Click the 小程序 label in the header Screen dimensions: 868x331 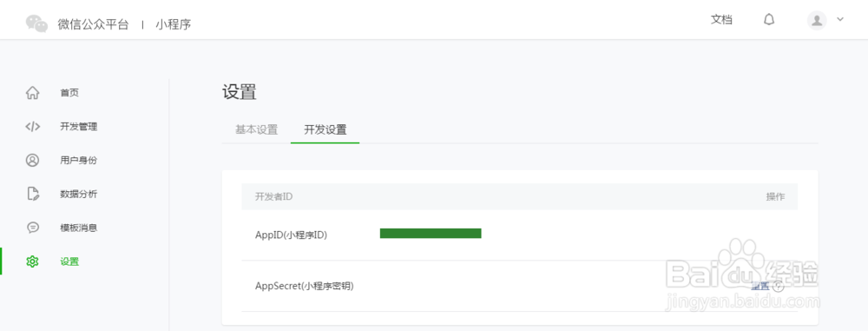coord(174,24)
